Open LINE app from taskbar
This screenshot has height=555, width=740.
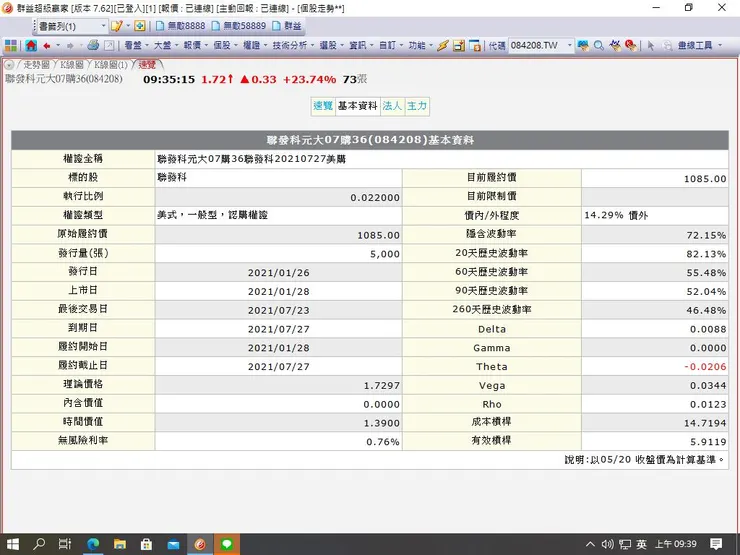coord(227,544)
